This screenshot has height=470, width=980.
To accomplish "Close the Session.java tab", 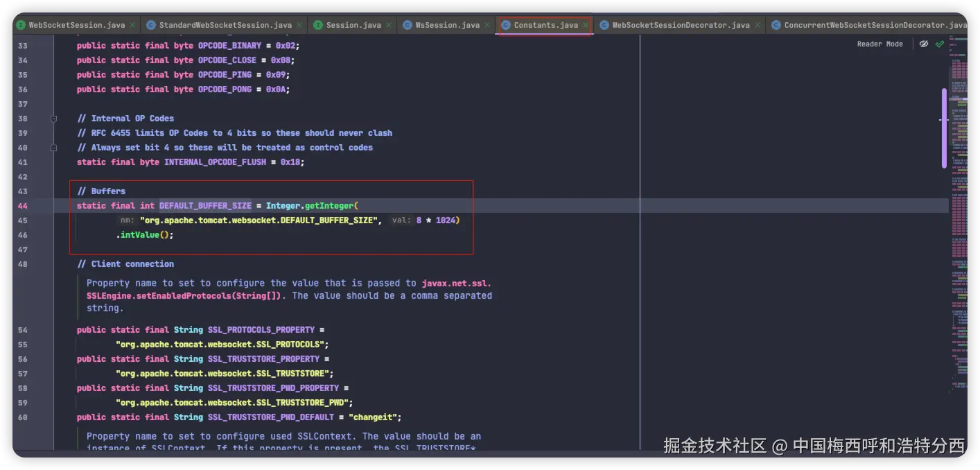I will 390,25.
